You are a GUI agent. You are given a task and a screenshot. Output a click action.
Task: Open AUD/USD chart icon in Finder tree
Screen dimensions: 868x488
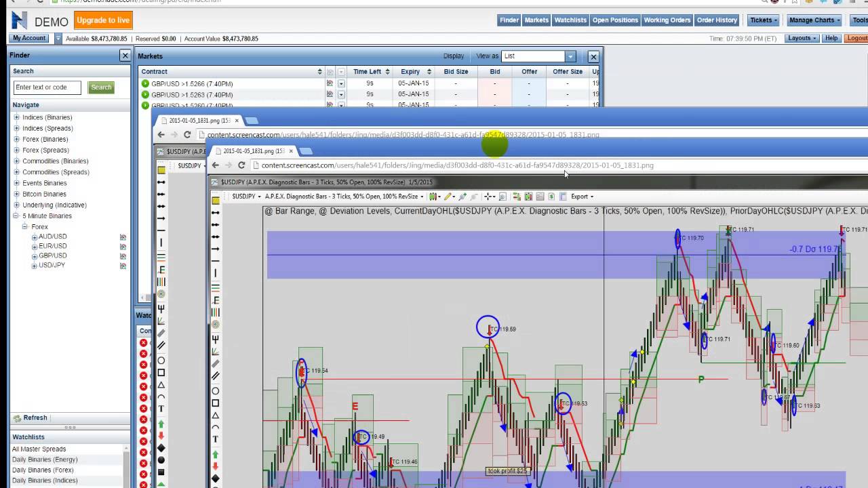(123, 237)
